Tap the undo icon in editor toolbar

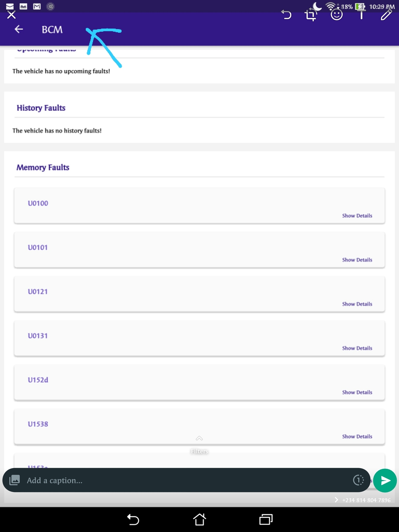tap(287, 15)
